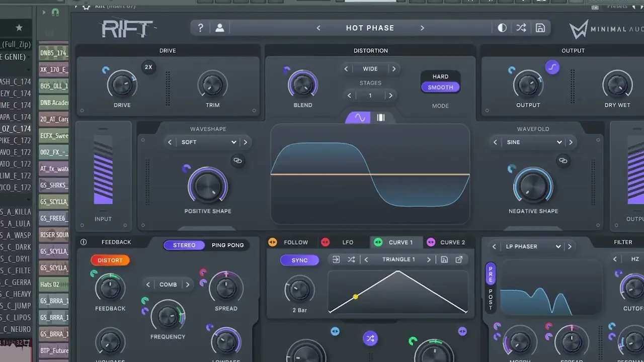Click the purple shuffle button below the curve

point(370,338)
